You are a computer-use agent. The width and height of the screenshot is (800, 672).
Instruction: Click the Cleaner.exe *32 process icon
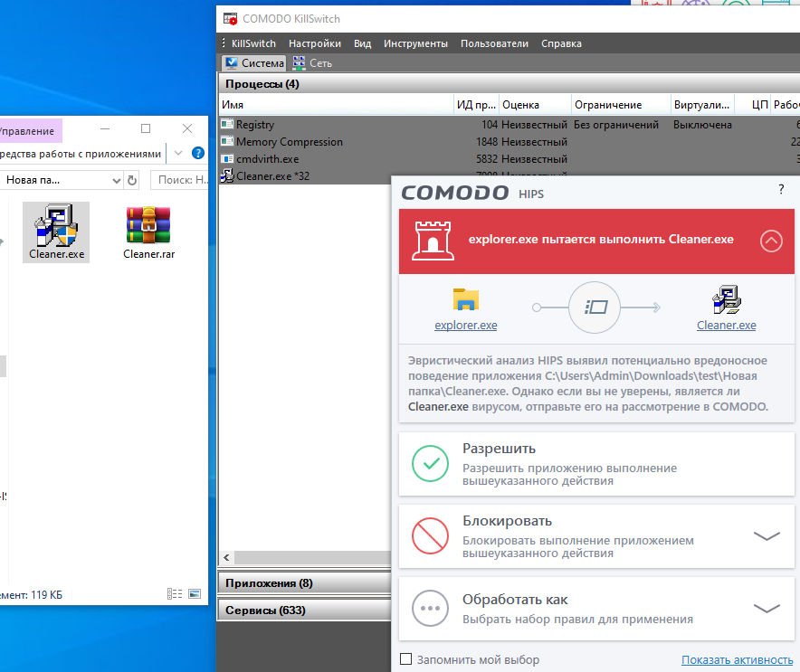[x=227, y=175]
